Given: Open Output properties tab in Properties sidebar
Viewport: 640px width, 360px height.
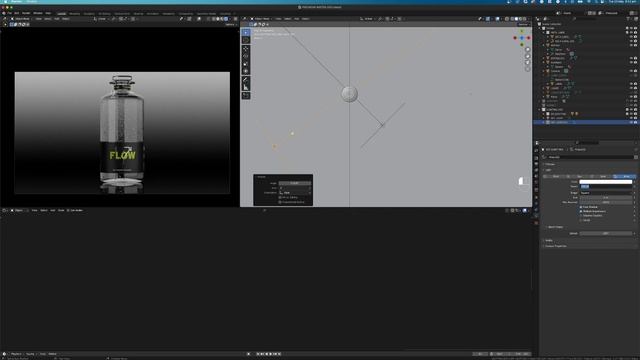Looking at the screenshot, I should [536, 164].
